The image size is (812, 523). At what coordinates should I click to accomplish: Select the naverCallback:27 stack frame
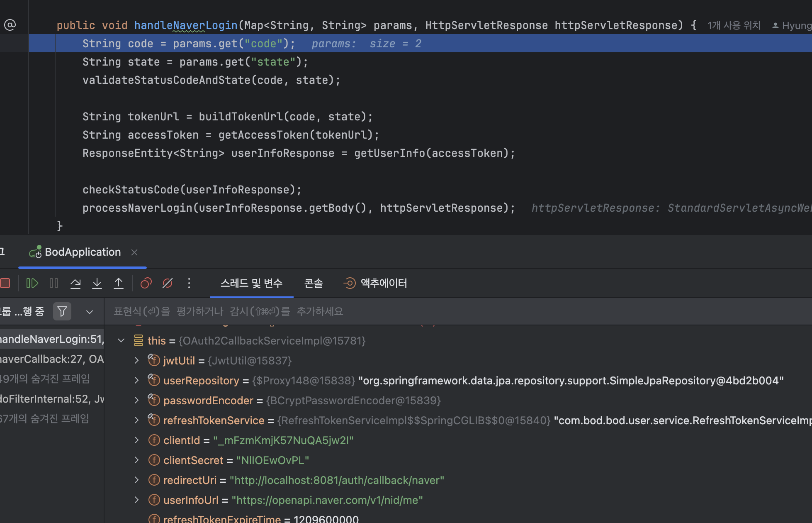52,359
